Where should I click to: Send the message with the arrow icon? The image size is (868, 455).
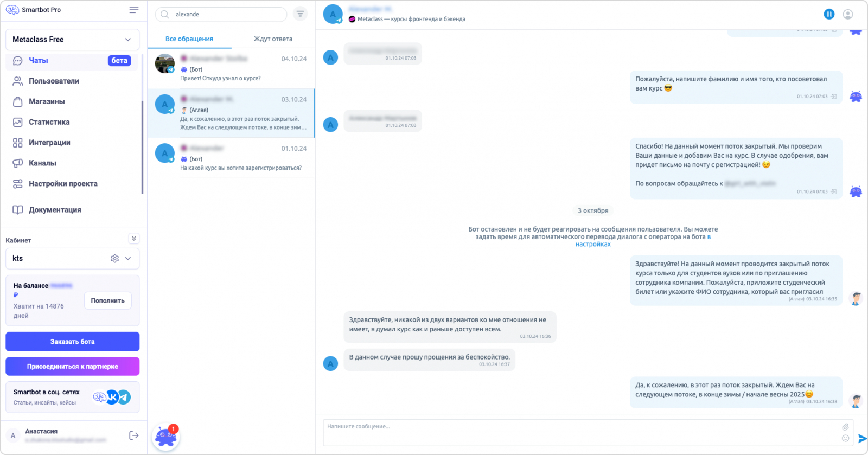point(862,438)
